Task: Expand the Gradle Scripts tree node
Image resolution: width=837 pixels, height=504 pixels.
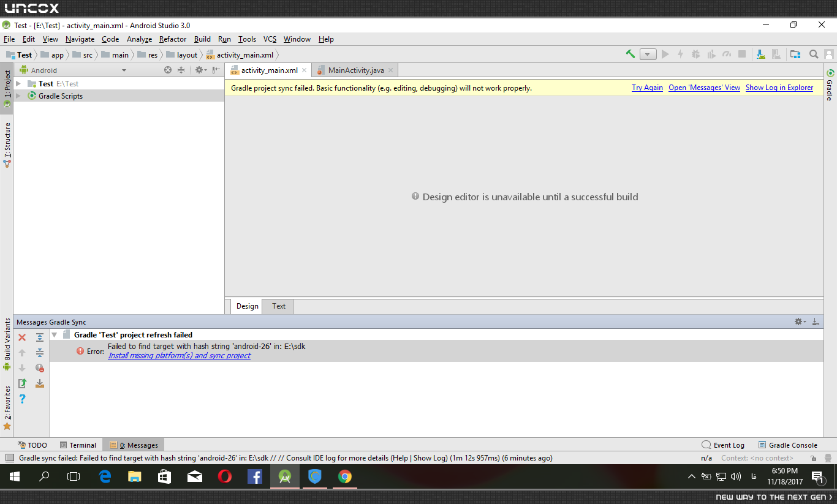Action: coord(19,96)
